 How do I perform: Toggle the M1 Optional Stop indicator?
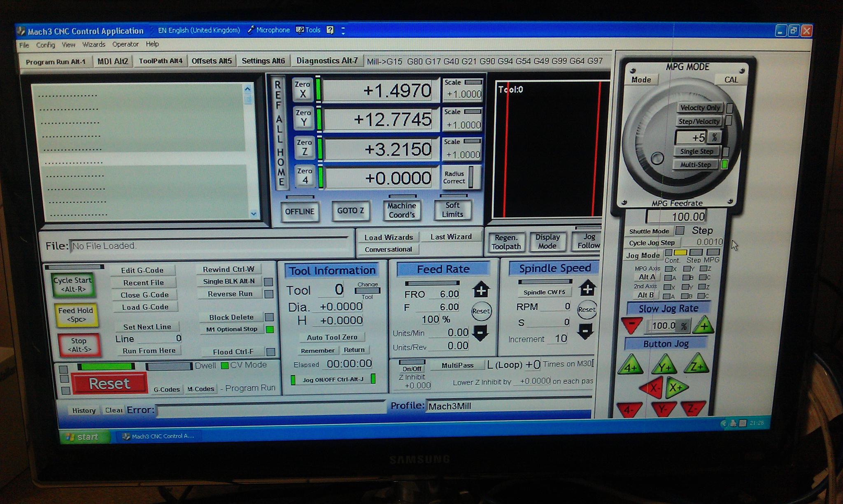click(270, 329)
